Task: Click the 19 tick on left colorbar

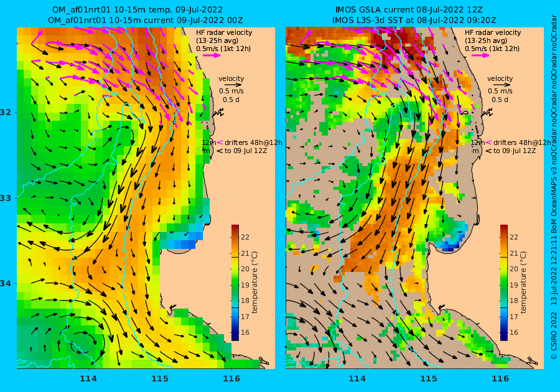Action: [x=245, y=285]
